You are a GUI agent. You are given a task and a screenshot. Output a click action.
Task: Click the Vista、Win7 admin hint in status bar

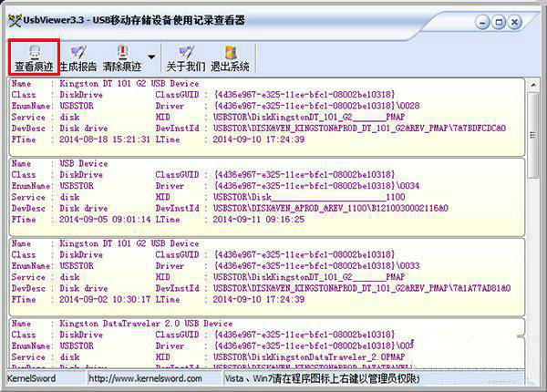pyautogui.click(x=322, y=378)
